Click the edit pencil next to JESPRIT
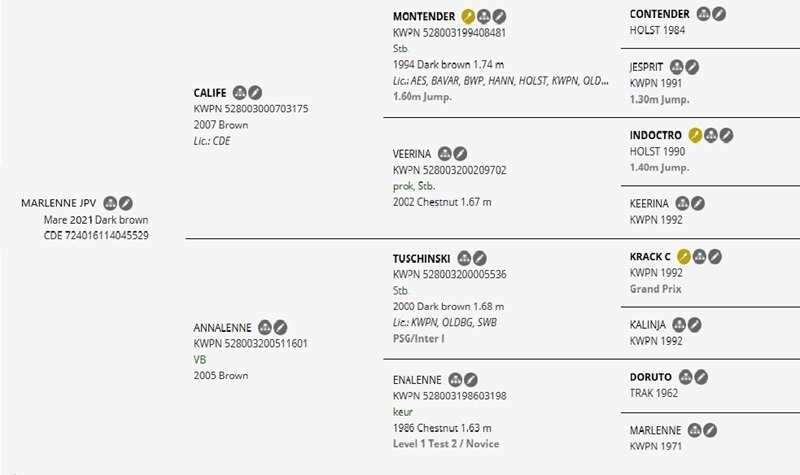The width and height of the screenshot is (800, 475). (x=692, y=67)
